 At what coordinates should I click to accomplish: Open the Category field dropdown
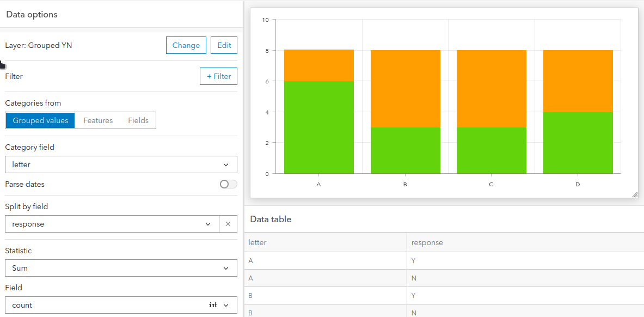coord(121,164)
